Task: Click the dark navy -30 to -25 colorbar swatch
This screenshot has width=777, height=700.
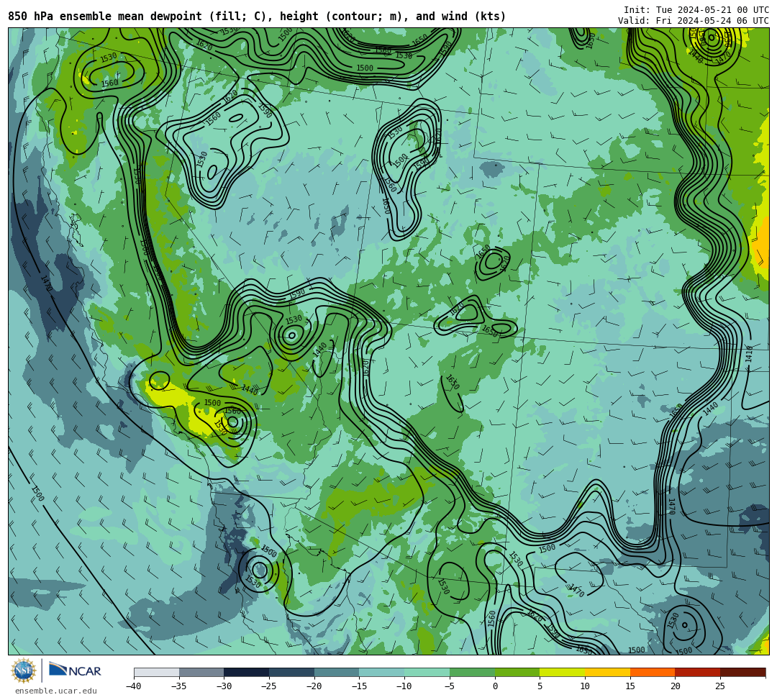Action: click(247, 672)
